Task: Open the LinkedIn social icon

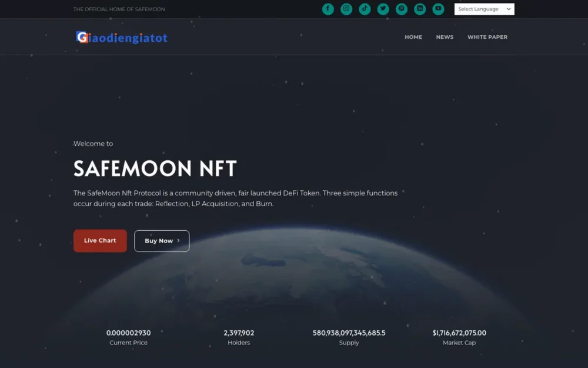Action: coord(420,9)
